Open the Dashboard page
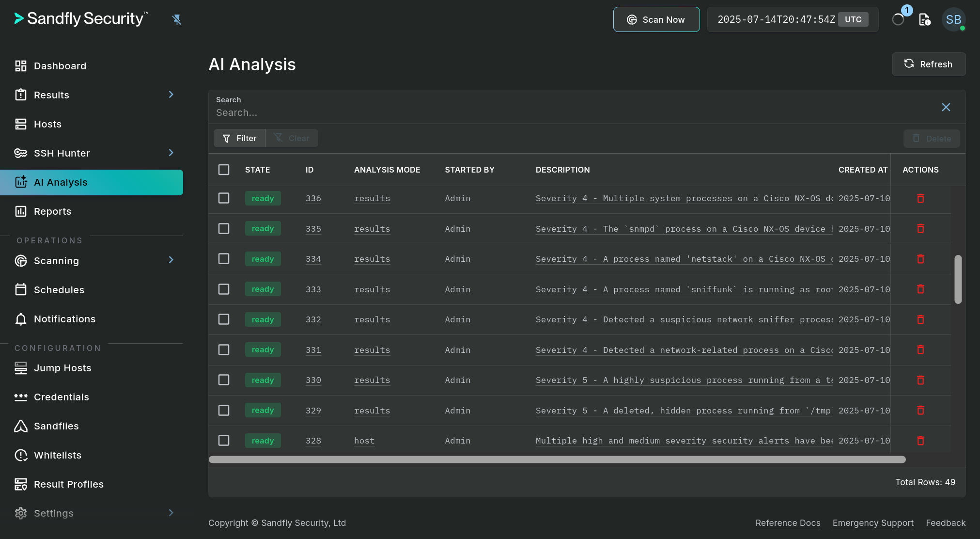Screen dimensions: 980x539 click(92, 66)
